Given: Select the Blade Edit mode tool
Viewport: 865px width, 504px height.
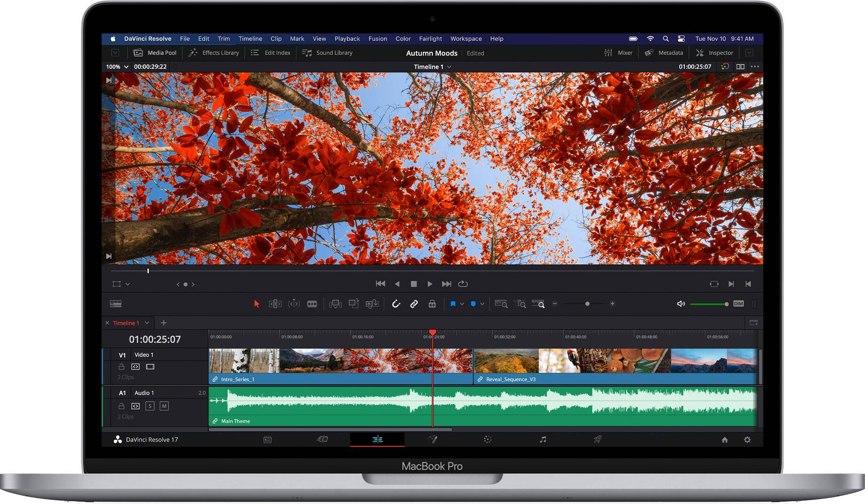Looking at the screenshot, I should click(312, 304).
